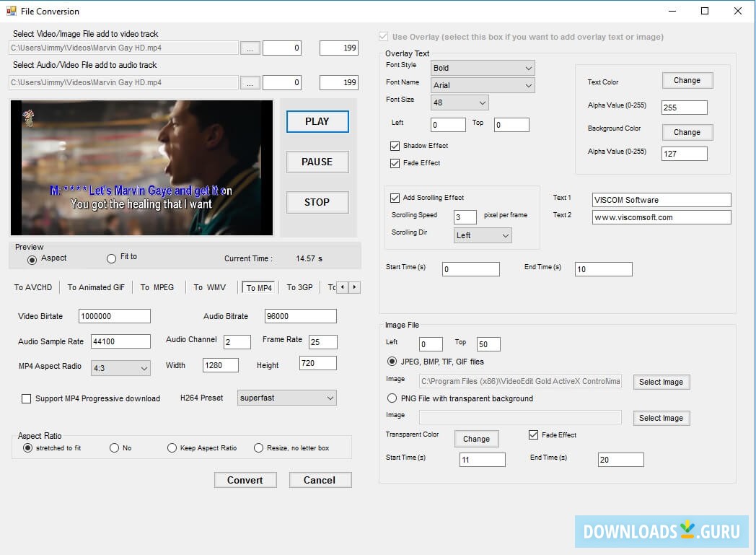Uncheck Add Scrolling Effect
The image size is (756, 555).
pos(395,197)
